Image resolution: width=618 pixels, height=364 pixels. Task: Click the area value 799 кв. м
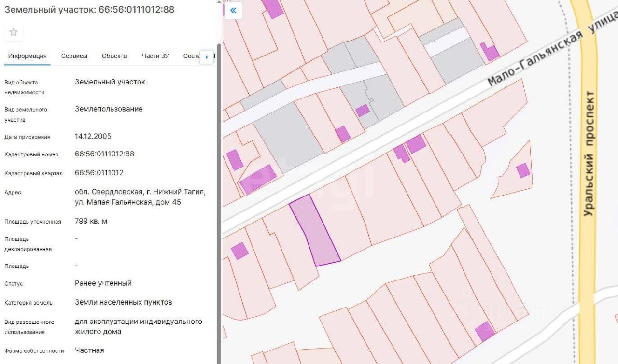tap(91, 221)
